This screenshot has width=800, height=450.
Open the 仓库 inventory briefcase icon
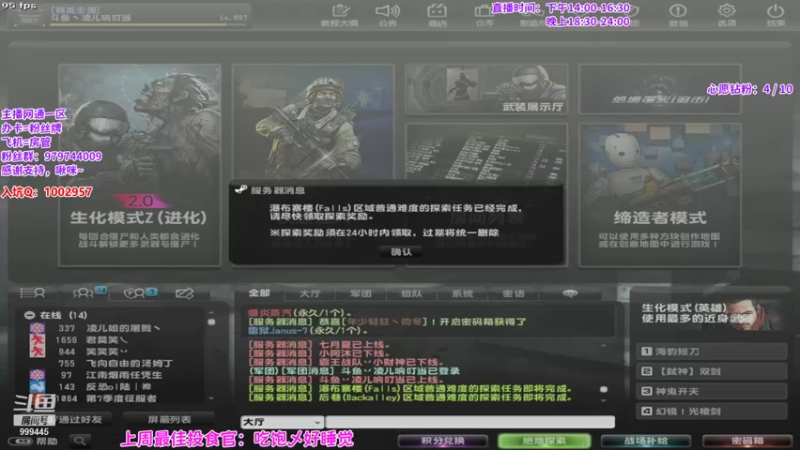pyautogui.click(x=484, y=15)
